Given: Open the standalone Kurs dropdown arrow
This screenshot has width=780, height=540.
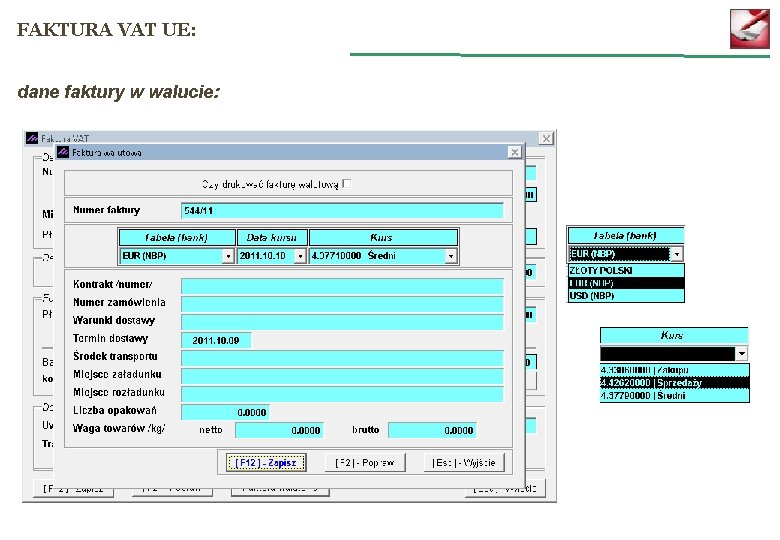Looking at the screenshot, I should click(x=741, y=354).
